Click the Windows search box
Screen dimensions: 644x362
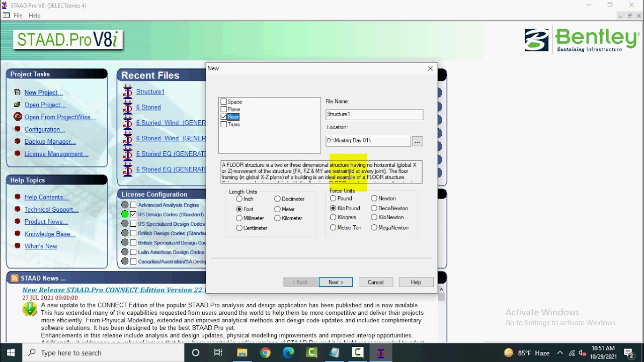103,353
